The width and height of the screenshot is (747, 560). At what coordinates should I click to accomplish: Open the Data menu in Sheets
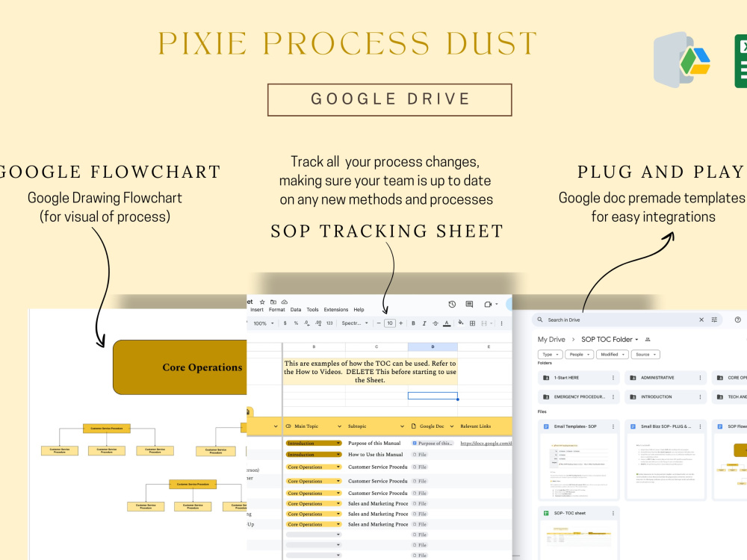coord(296,310)
